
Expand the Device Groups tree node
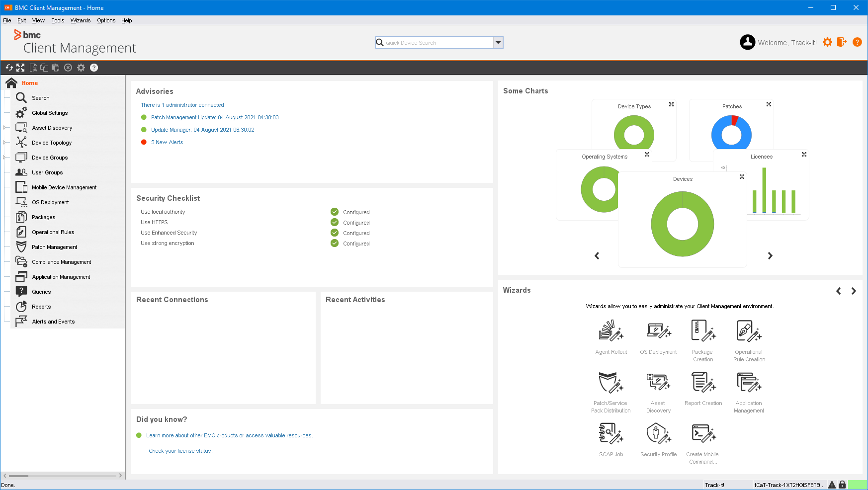[x=4, y=158]
